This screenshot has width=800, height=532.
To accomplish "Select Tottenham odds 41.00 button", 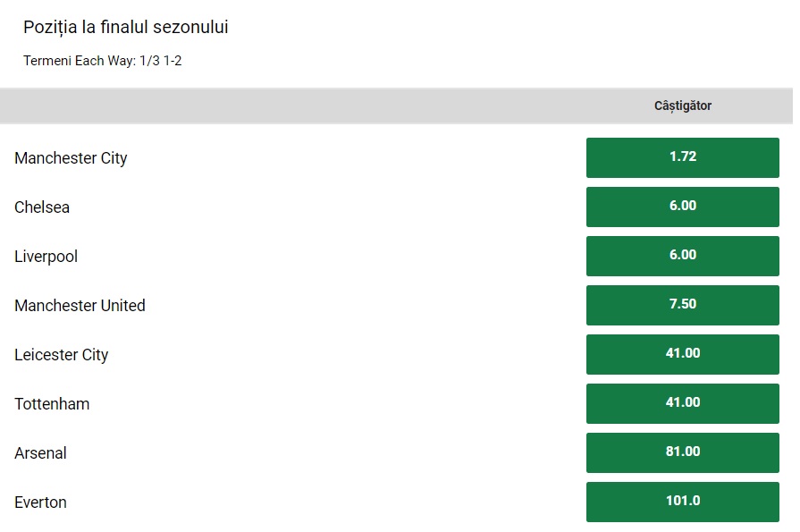I will [x=682, y=403].
